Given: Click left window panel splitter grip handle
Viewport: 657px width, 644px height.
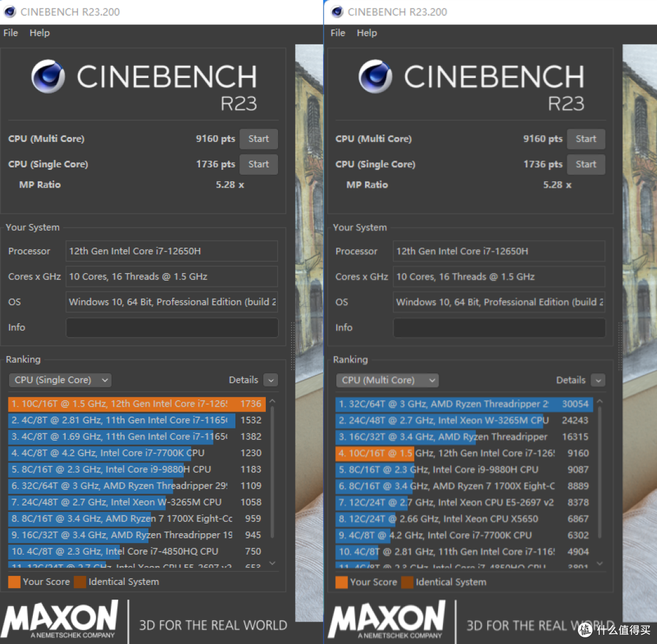Looking at the screenshot, I should [293, 346].
